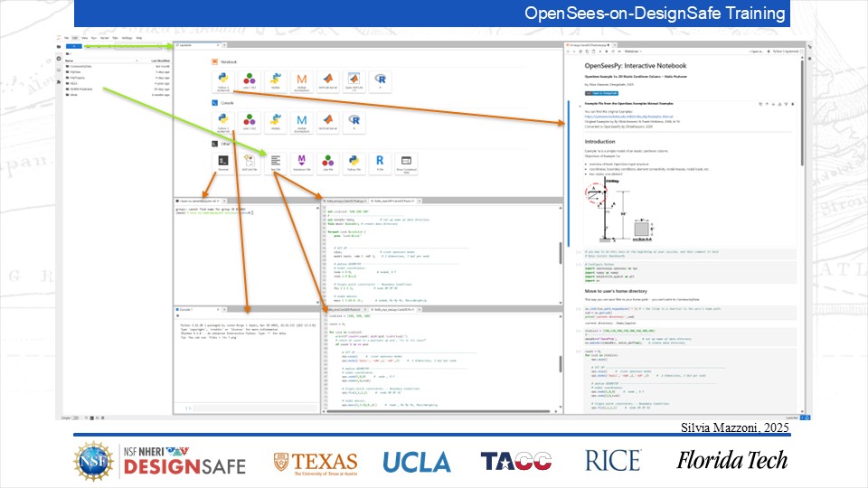Open the MyProjects folder

[78, 78]
